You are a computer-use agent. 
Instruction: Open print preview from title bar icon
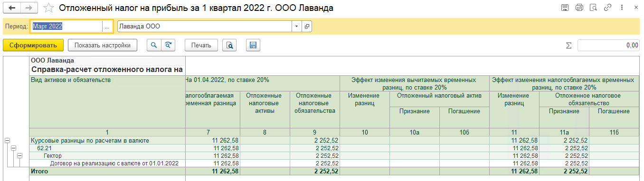point(593,8)
